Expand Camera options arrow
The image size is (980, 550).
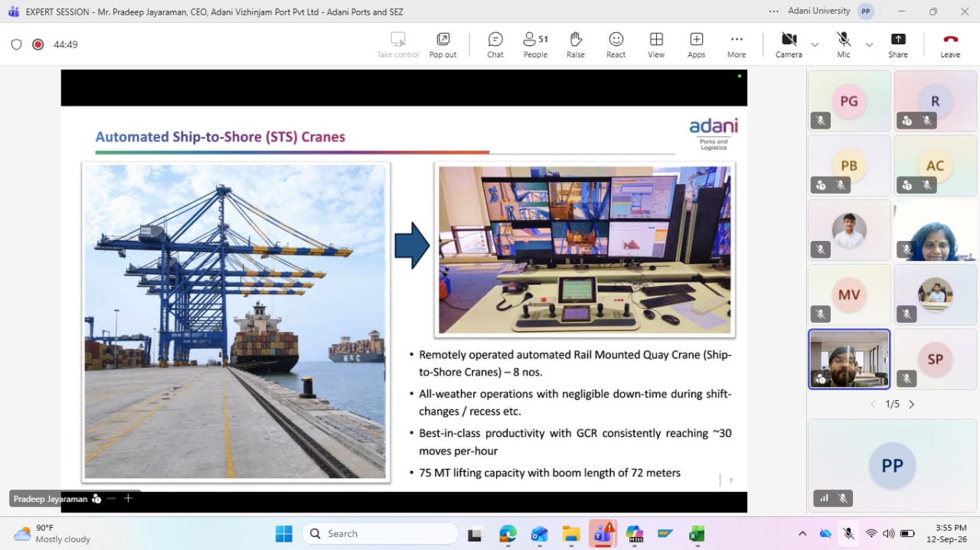pos(815,44)
